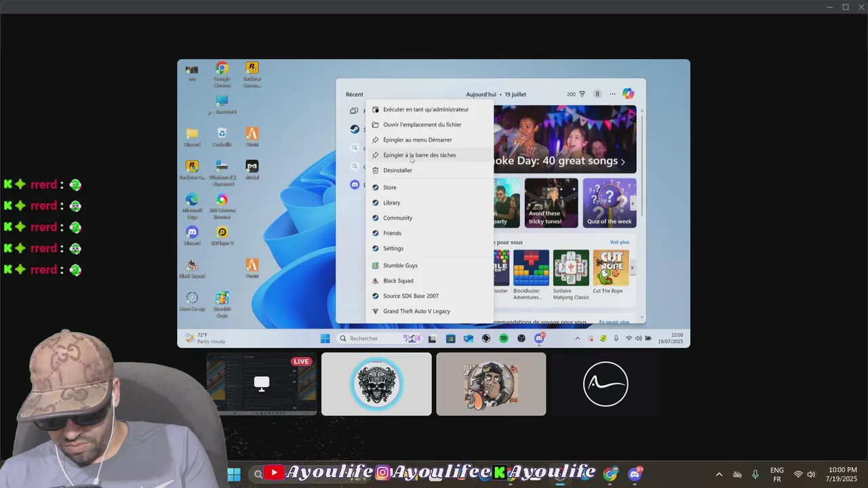868x488 pixels.
Task: Select Épingler au menu Démarrer
Action: coord(430,140)
